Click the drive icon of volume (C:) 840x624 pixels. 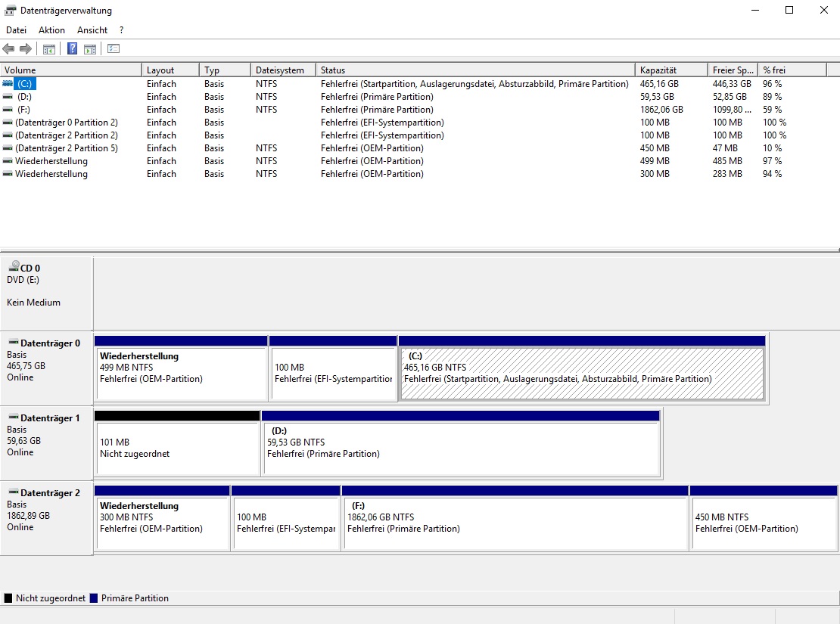(x=8, y=83)
